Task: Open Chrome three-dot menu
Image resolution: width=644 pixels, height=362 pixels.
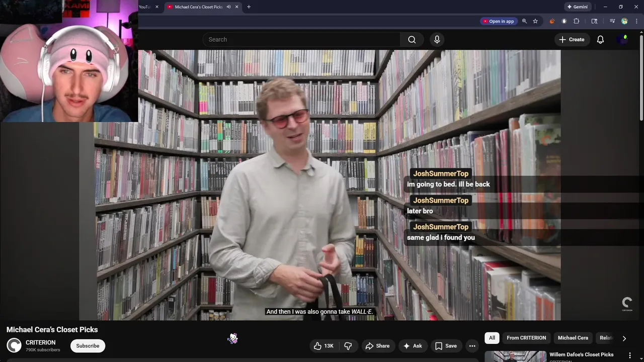Action: point(637,21)
